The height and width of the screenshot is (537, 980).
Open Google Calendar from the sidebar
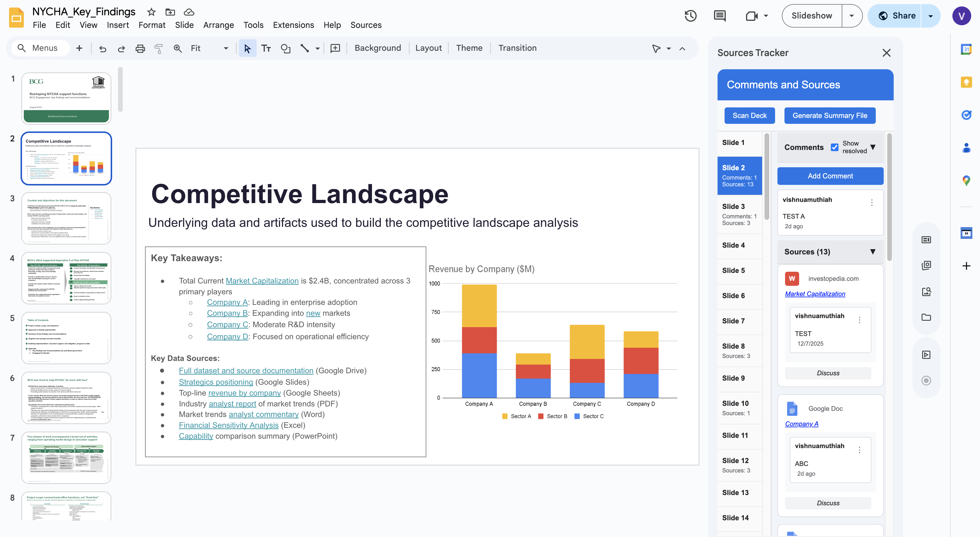coord(966,49)
